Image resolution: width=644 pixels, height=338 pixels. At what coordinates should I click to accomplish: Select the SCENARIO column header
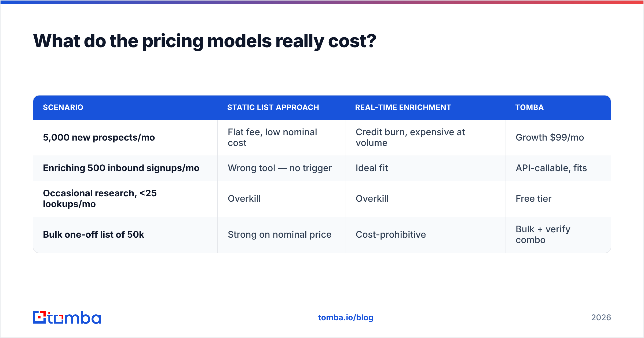coord(63,107)
